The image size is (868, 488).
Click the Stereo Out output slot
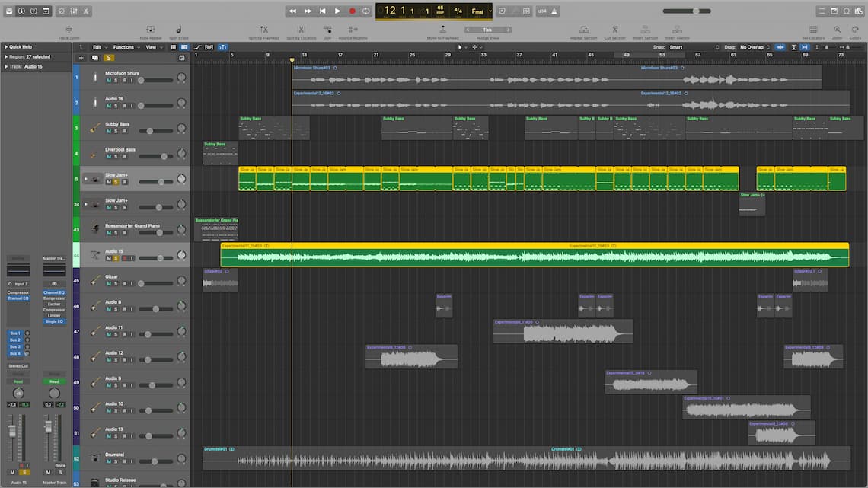tap(18, 365)
